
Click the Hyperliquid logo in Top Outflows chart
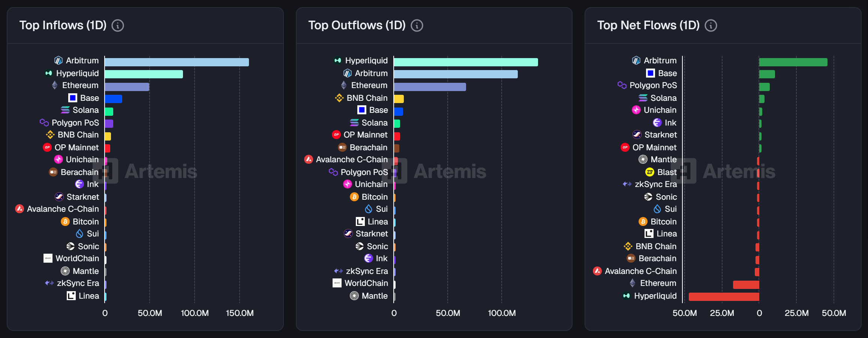[x=338, y=60]
